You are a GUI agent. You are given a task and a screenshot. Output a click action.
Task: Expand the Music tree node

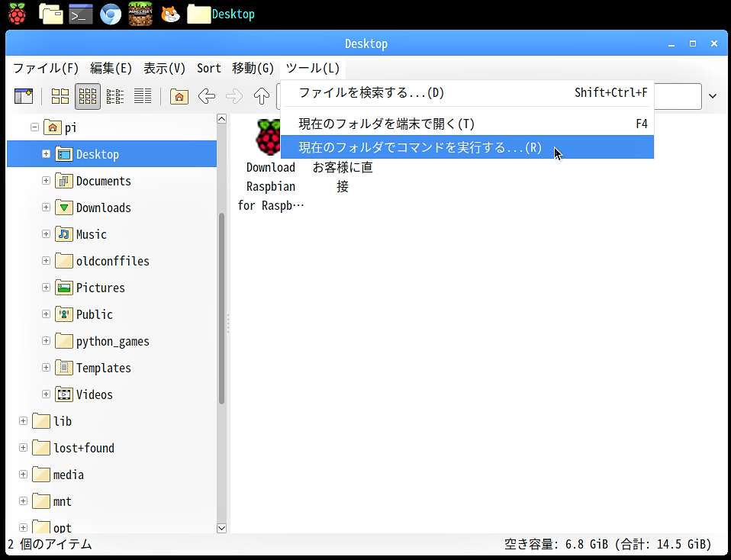[x=46, y=233]
